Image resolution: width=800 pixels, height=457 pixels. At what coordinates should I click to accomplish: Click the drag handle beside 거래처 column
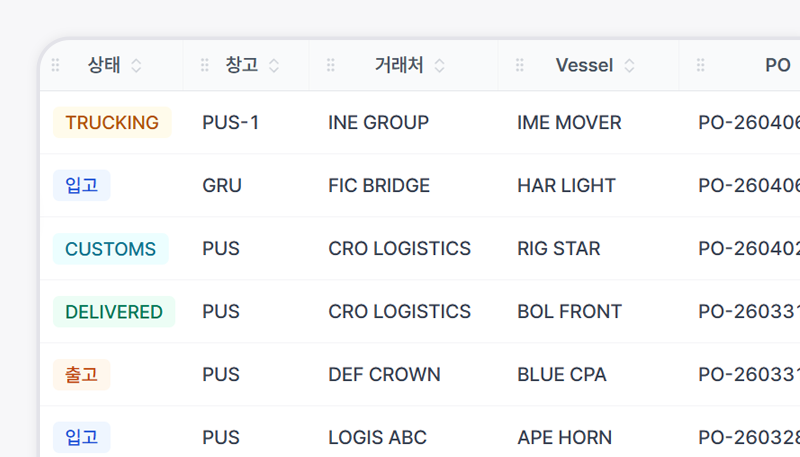[331, 65]
